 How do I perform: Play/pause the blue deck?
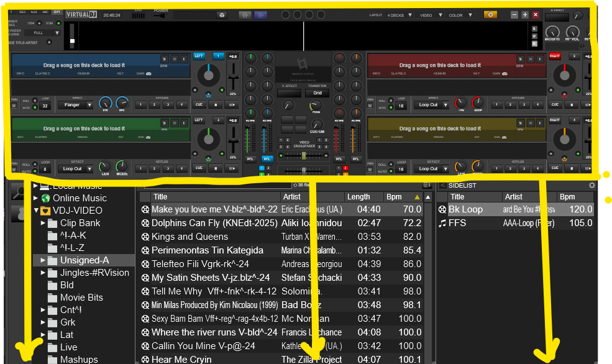tap(232, 104)
